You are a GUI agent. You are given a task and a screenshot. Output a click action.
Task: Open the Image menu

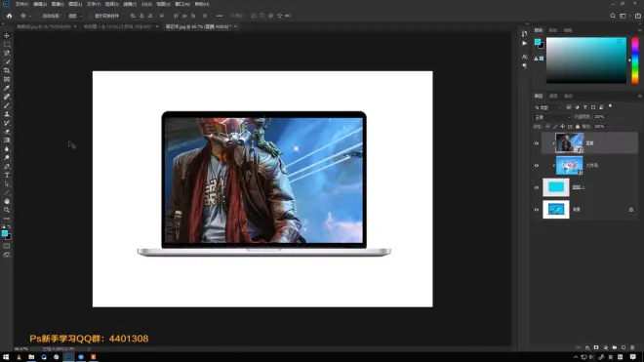point(58,4)
